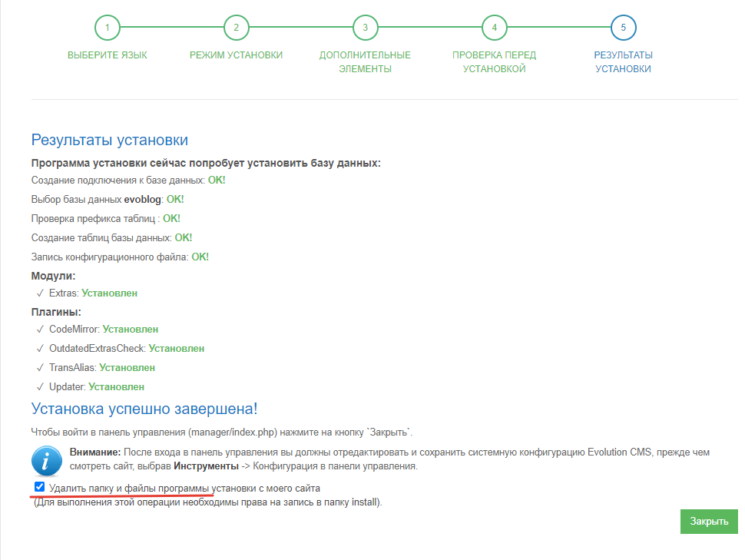745x560 pixels.
Task: Click the step 4 circle indicator
Action: coord(494,28)
